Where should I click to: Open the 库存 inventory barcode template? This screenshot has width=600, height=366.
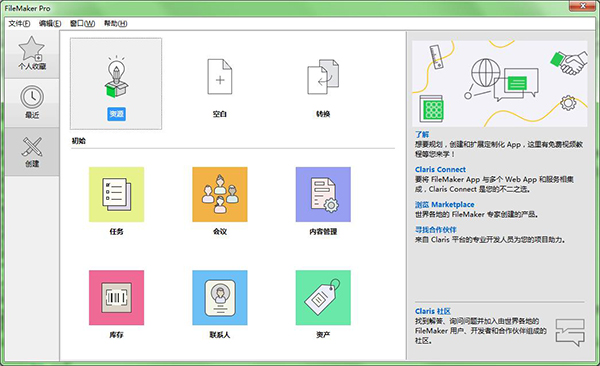point(116,297)
